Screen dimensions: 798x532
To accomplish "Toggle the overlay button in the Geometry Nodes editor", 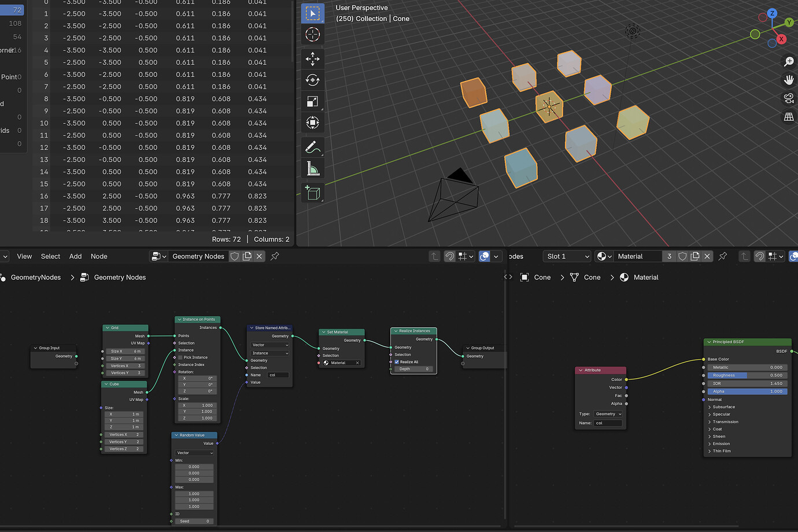I will pyautogui.click(x=485, y=256).
